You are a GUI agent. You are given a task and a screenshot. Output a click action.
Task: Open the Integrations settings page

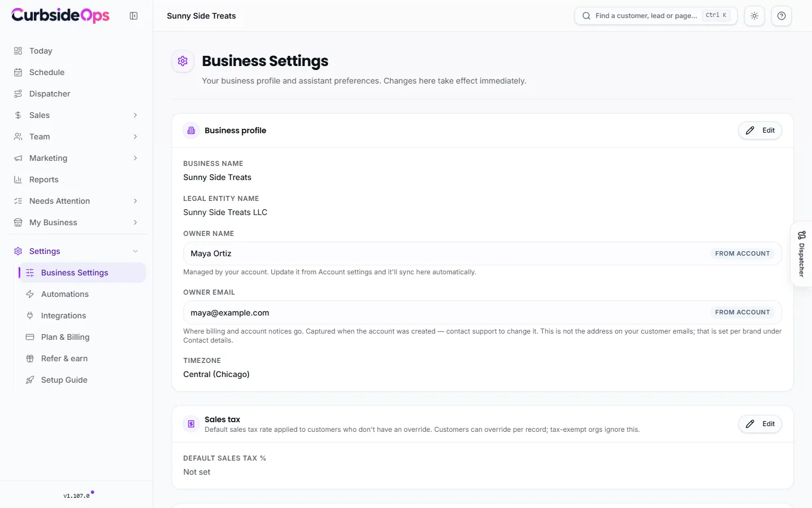pyautogui.click(x=82, y=316)
